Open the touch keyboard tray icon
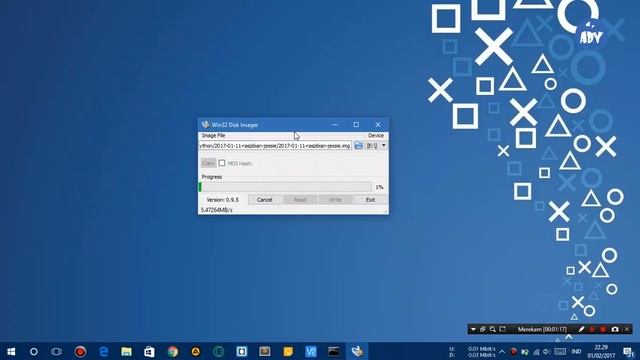This screenshot has width=640, height=360. click(x=560, y=351)
